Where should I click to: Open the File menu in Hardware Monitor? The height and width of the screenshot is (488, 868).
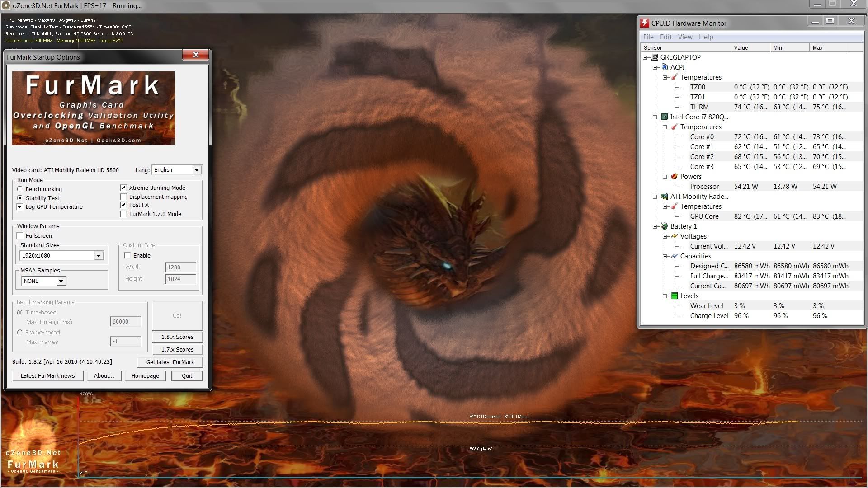pyautogui.click(x=648, y=37)
